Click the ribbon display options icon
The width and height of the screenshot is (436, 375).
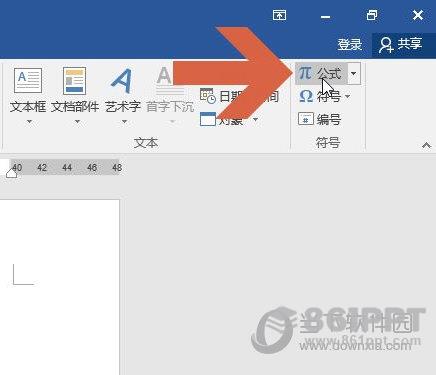pyautogui.click(x=279, y=15)
